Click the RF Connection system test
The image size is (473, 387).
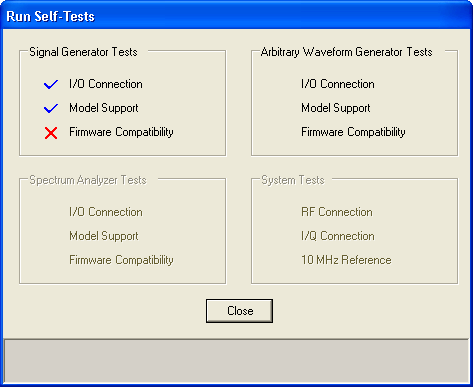[x=337, y=212]
